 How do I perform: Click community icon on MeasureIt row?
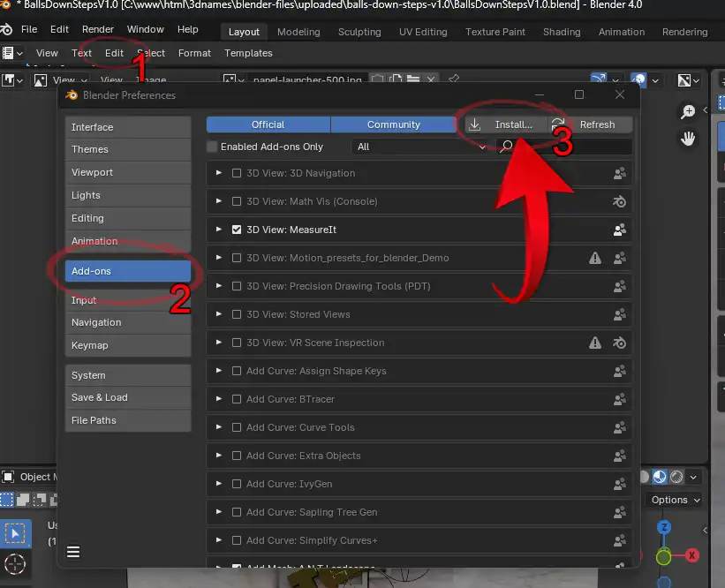(620, 230)
